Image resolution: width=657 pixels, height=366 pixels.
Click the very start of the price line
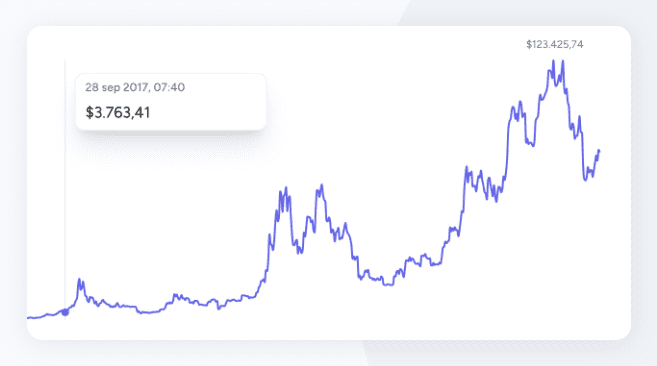click(x=28, y=318)
